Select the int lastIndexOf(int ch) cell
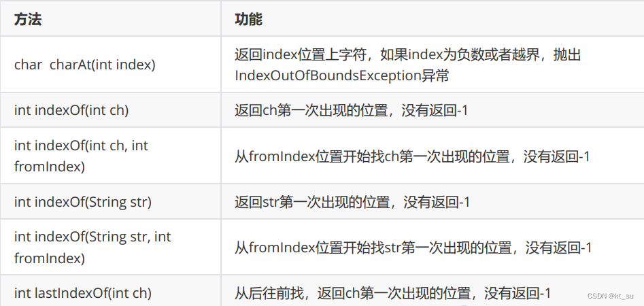Image resolution: width=644 pixels, height=306 pixels. click(110, 293)
